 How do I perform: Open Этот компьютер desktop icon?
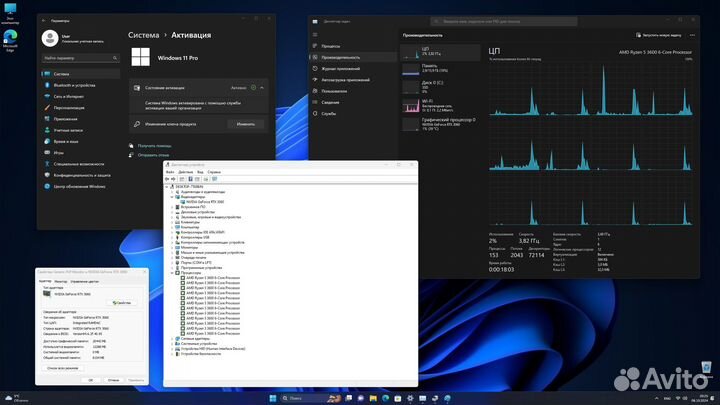pos(10,14)
